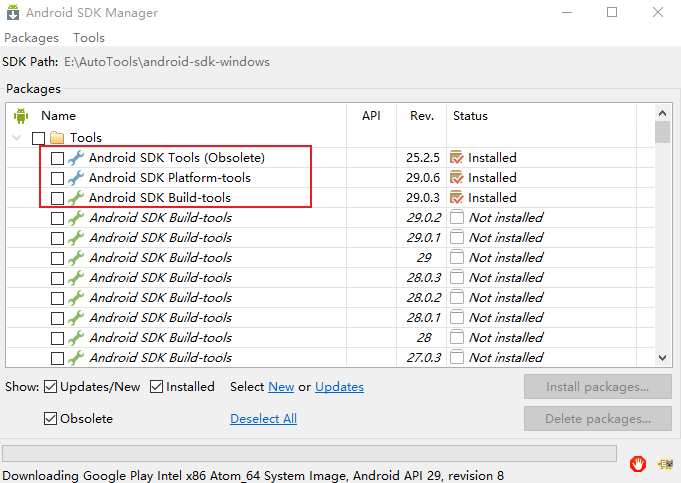Image resolution: width=681 pixels, height=483 pixels.
Task: Open the Tools menu
Action: click(89, 38)
